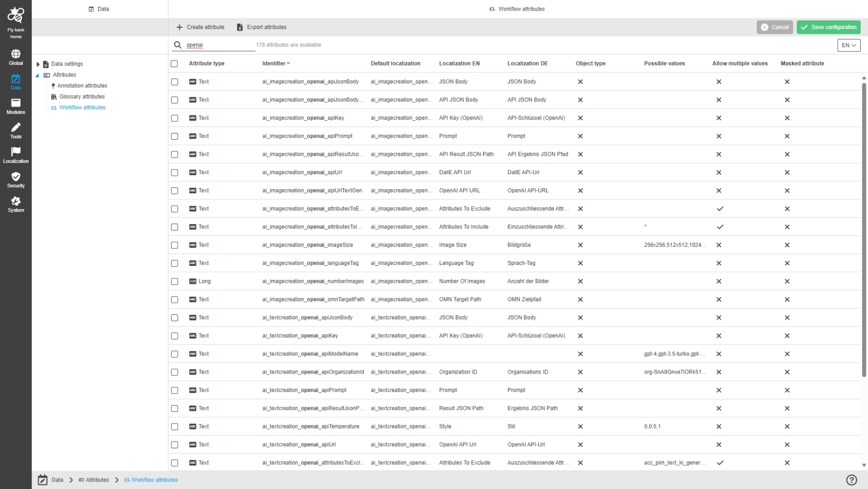Click the Export attributes button
The width and height of the screenshot is (868, 489).
point(262,27)
